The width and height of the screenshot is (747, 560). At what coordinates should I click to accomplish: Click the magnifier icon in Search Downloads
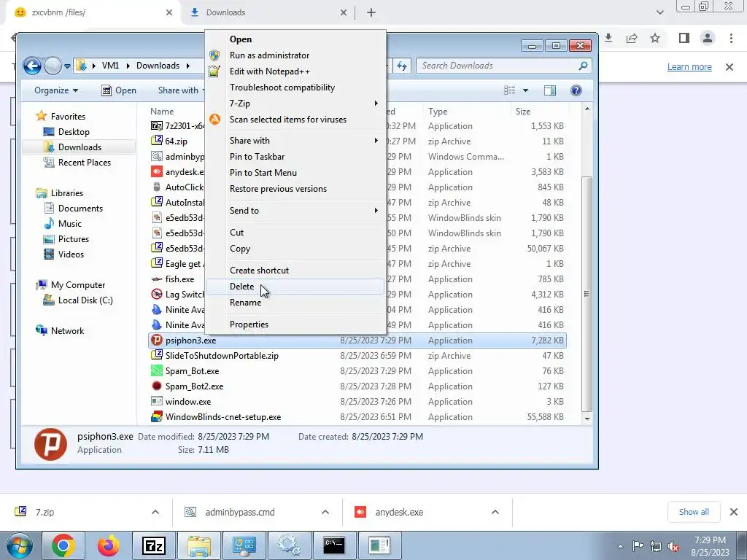(x=583, y=66)
